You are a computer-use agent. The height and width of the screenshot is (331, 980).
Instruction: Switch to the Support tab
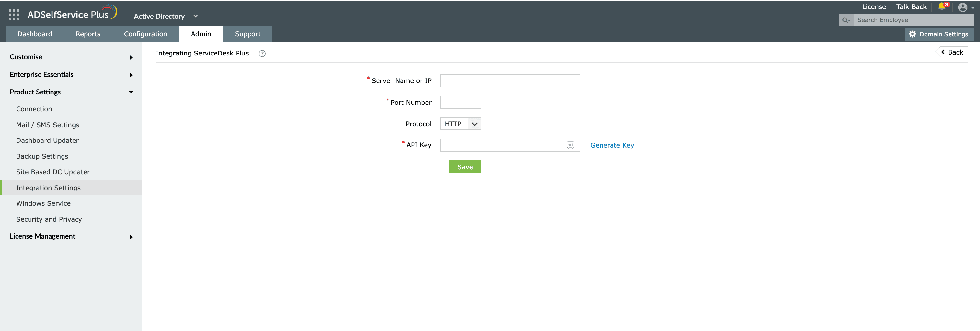tap(248, 34)
